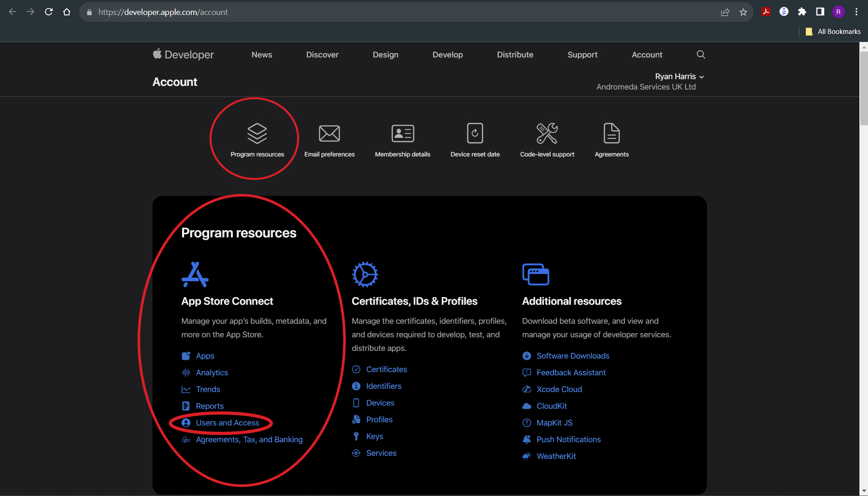Open the Xcode Cloud link
Image resolution: width=868 pixels, height=496 pixels.
pos(559,389)
